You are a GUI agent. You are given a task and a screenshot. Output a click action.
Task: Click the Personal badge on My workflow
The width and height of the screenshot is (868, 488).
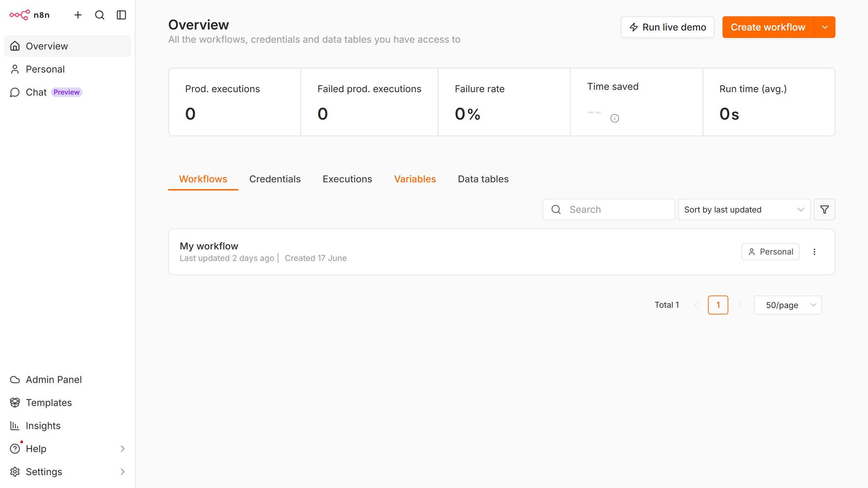(x=770, y=252)
